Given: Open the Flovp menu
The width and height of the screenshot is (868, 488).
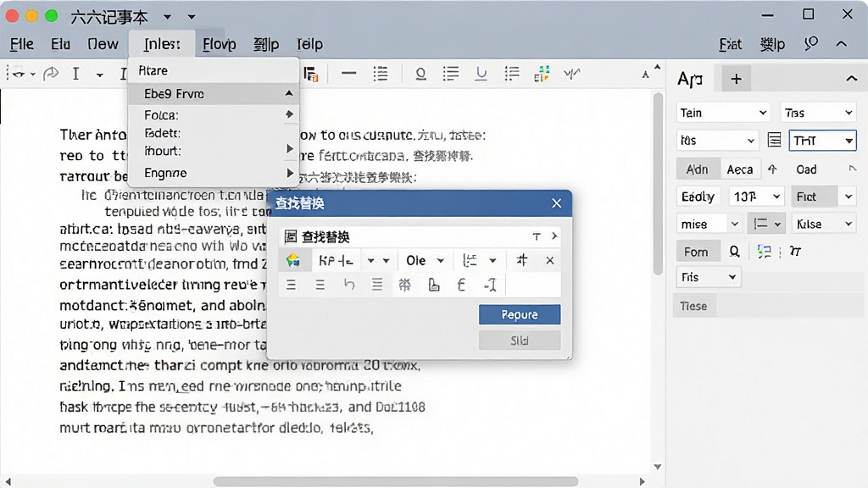Looking at the screenshot, I should [220, 44].
